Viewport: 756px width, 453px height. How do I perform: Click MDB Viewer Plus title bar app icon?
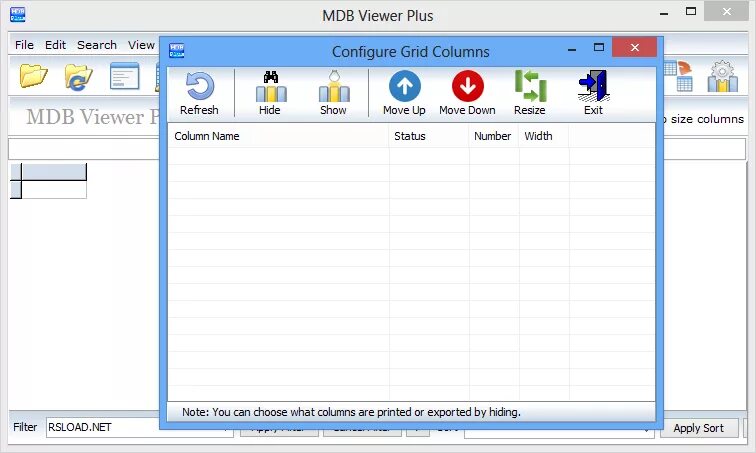(17, 14)
